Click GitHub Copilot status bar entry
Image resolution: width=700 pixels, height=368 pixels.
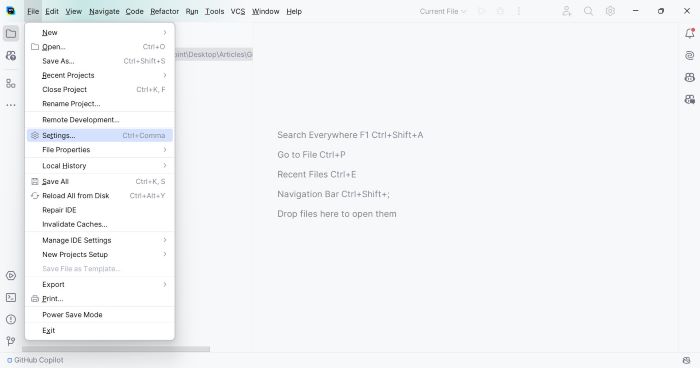35,360
